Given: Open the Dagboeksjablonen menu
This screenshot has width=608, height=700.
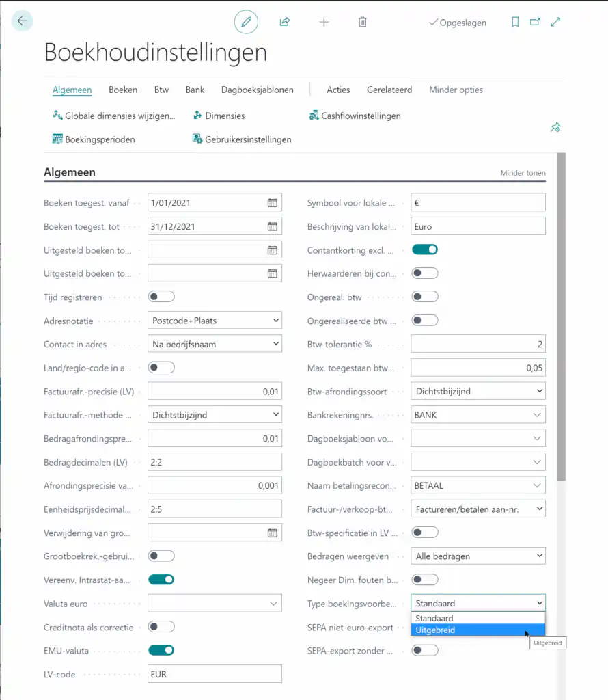Looking at the screenshot, I should pyautogui.click(x=257, y=90).
